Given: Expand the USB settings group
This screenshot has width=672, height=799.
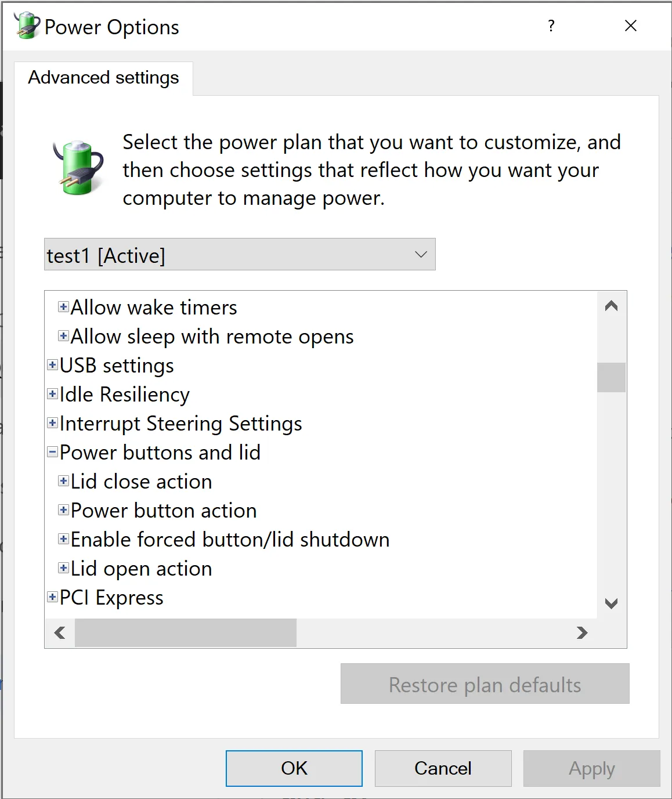Looking at the screenshot, I should point(52,365).
